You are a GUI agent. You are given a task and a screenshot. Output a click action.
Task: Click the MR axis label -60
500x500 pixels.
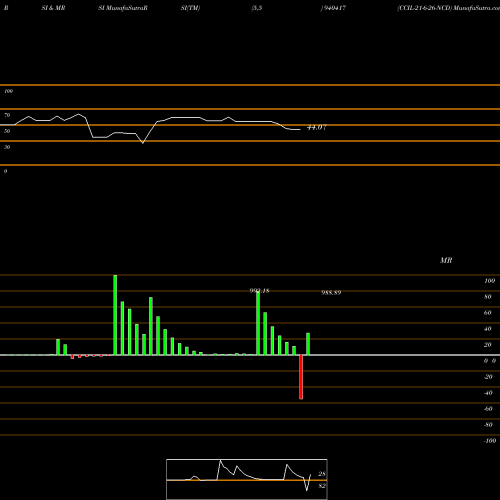[488, 409]
